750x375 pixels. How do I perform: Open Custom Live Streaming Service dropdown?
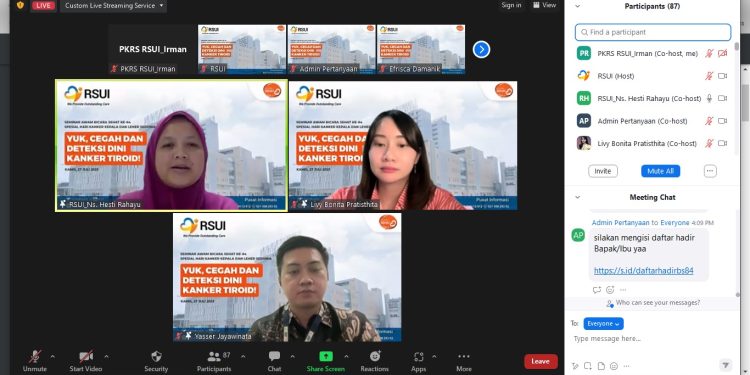114,6
